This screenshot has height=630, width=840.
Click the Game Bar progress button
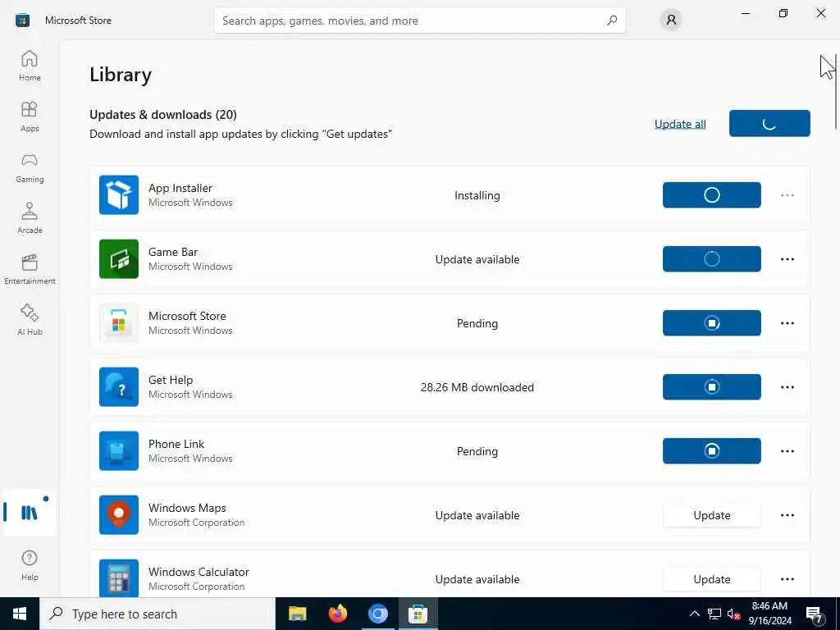point(711,258)
